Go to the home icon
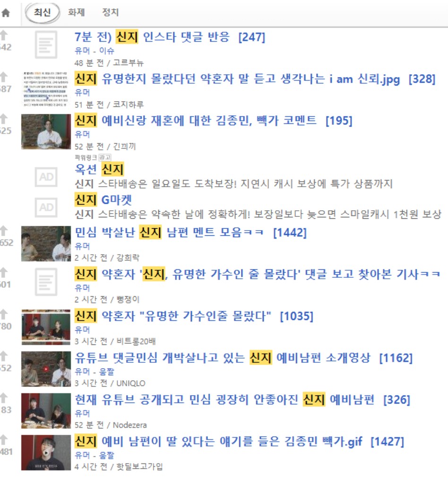 (x=6, y=13)
